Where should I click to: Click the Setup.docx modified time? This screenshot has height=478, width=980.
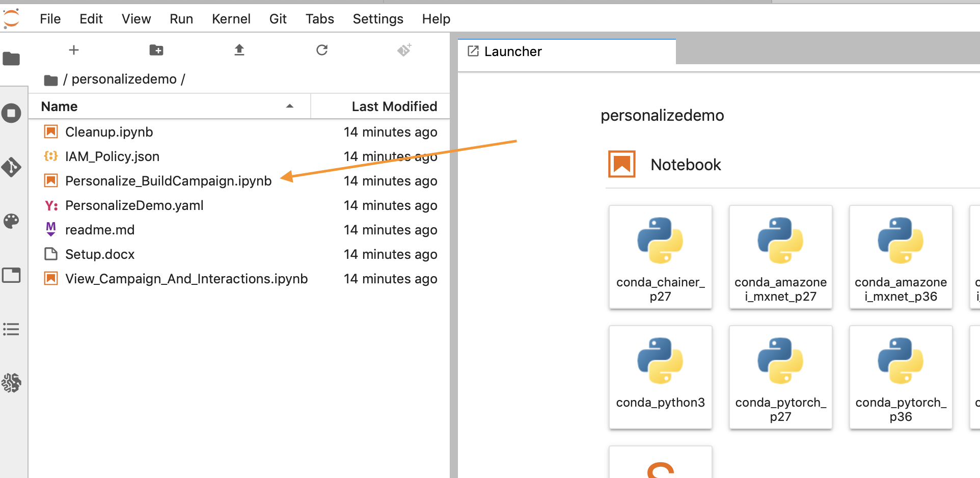391,254
